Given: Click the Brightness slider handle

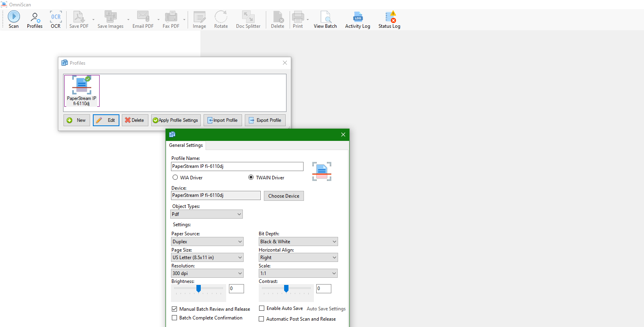Looking at the screenshot, I should (x=199, y=289).
